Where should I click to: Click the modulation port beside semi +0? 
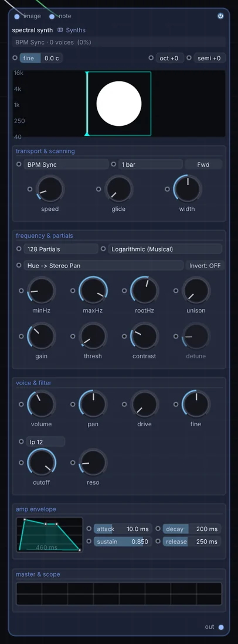(189, 58)
